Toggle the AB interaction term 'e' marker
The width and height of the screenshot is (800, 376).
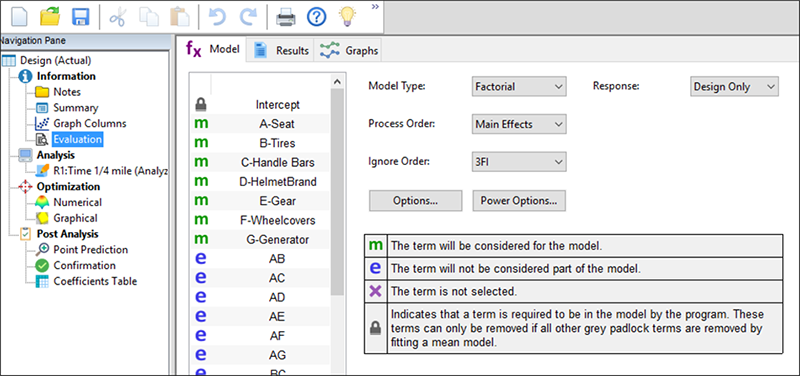click(x=202, y=259)
